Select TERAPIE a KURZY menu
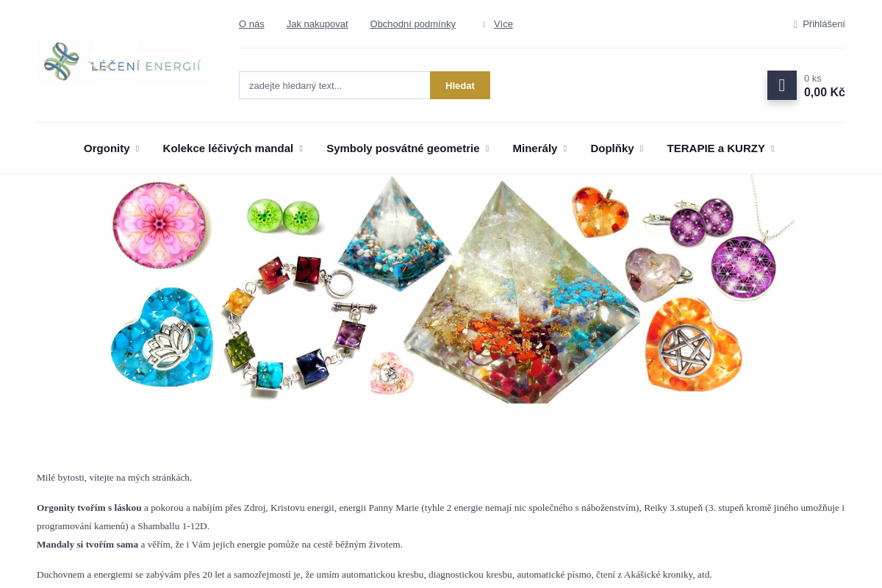Image resolution: width=882 pixels, height=588 pixels. pos(716,148)
